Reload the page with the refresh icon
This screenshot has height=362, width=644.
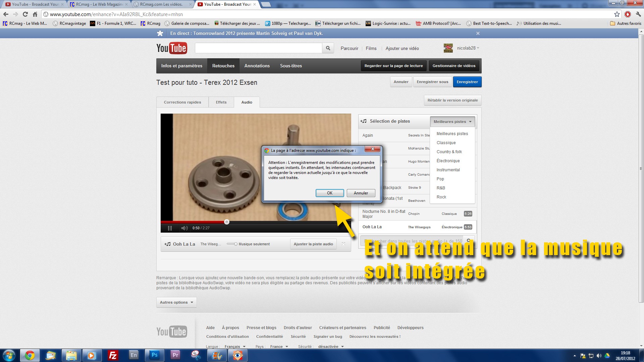click(x=25, y=14)
